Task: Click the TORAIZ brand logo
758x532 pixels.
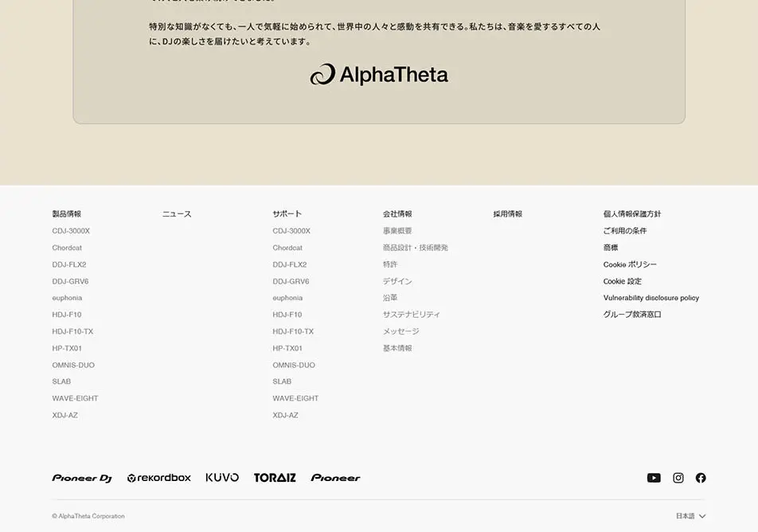Action: 275,478
